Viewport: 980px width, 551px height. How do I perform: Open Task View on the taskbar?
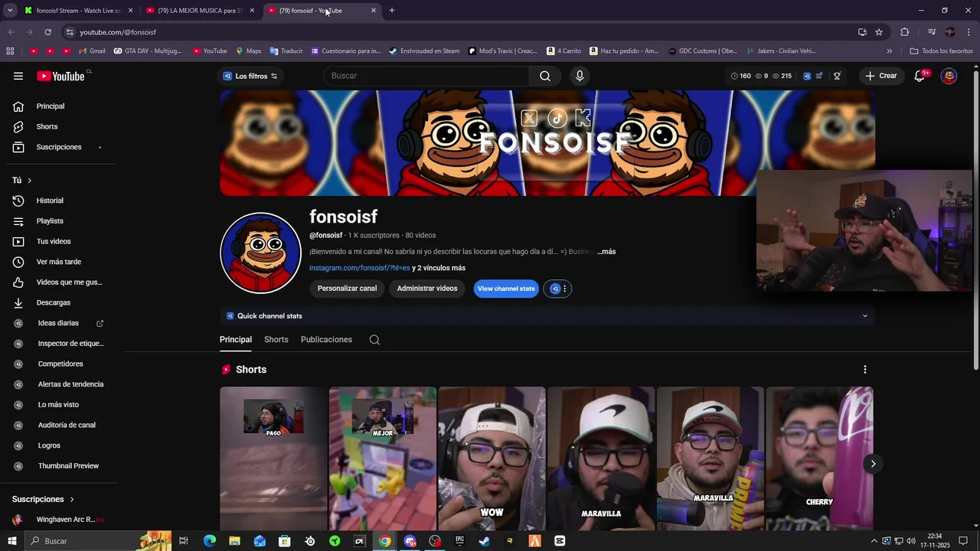coord(184,541)
